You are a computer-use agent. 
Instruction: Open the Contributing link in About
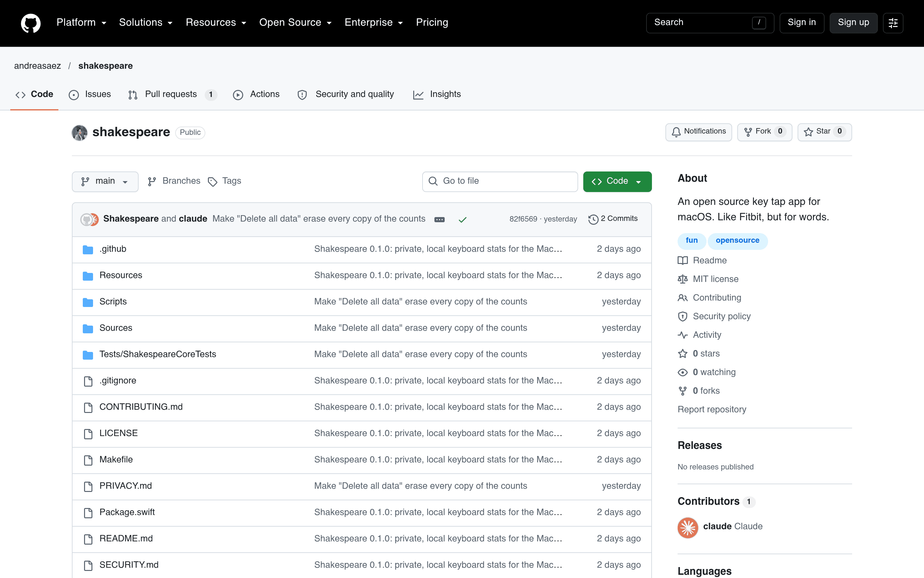(x=709, y=298)
